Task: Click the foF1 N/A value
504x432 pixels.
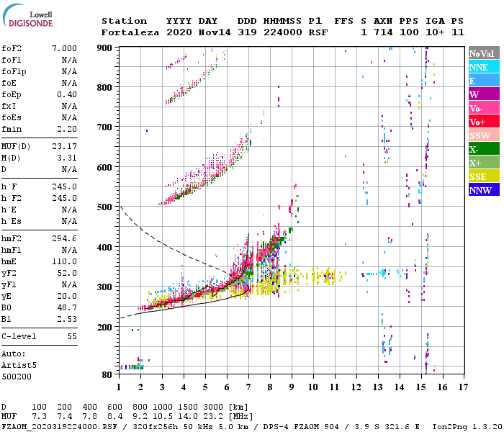Action: [x=69, y=60]
